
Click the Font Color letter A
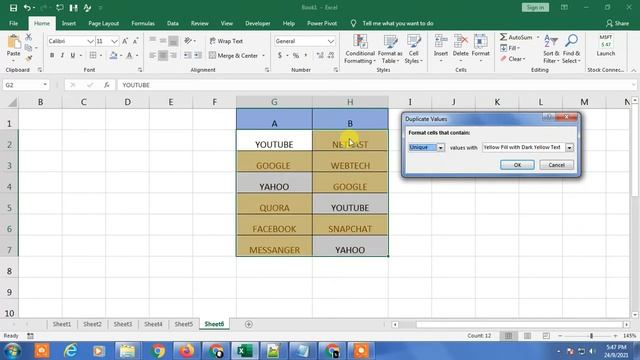(x=129, y=56)
